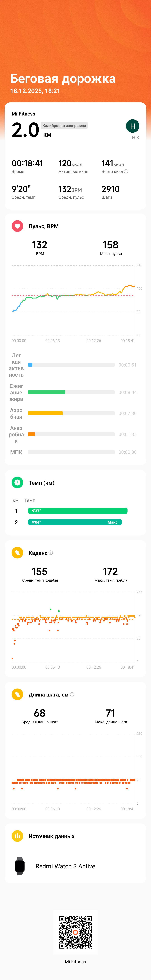Click the green Темп (км) timer icon
151x980 pixels.
17,483
